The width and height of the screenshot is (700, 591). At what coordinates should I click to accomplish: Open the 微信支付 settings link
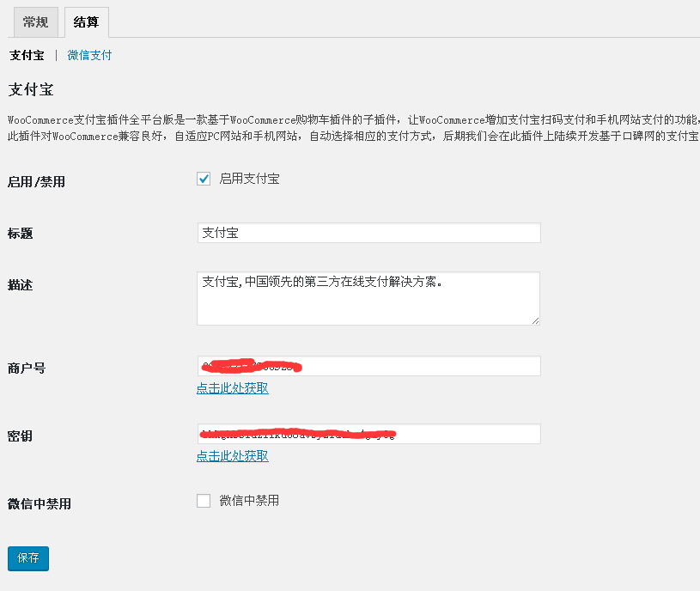click(89, 55)
